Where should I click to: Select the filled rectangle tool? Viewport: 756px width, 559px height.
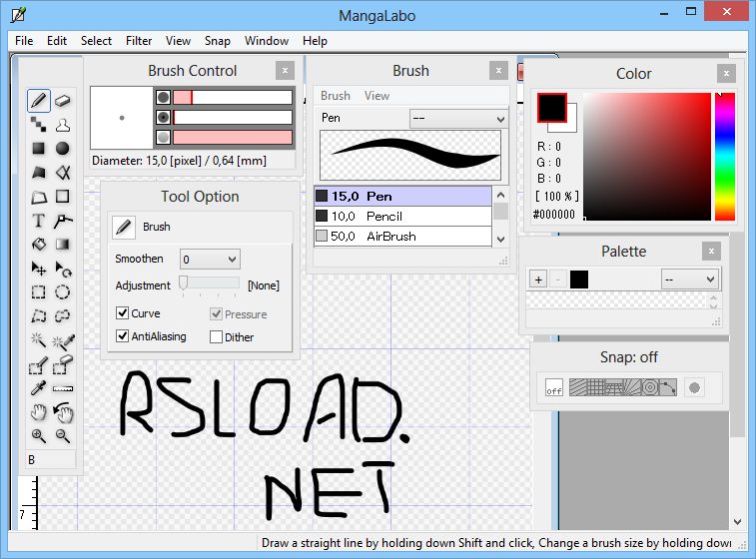39,149
